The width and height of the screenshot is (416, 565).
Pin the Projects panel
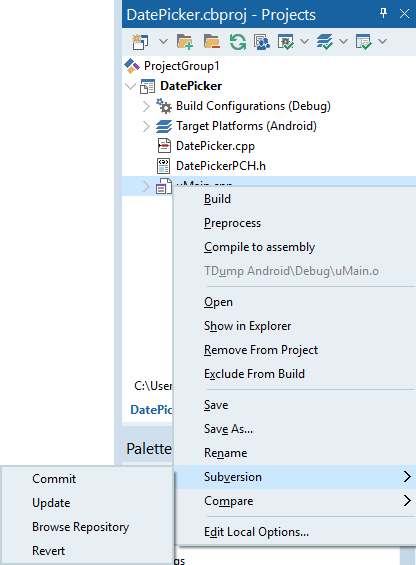(x=384, y=14)
